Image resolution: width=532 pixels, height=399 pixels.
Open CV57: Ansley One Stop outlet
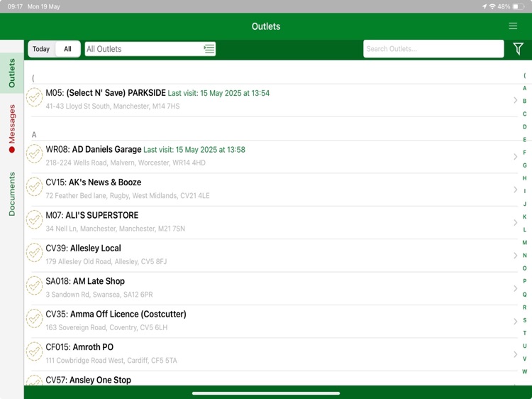pos(270,378)
